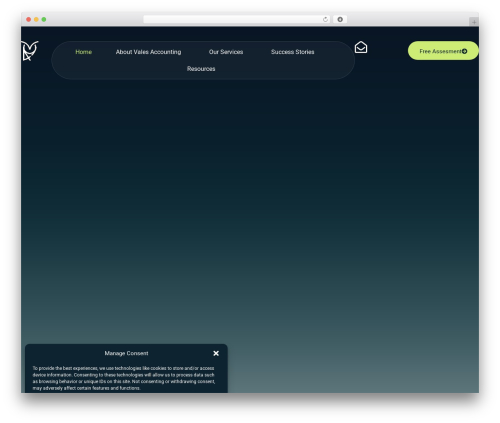Click the Free Assessment button

point(443,51)
